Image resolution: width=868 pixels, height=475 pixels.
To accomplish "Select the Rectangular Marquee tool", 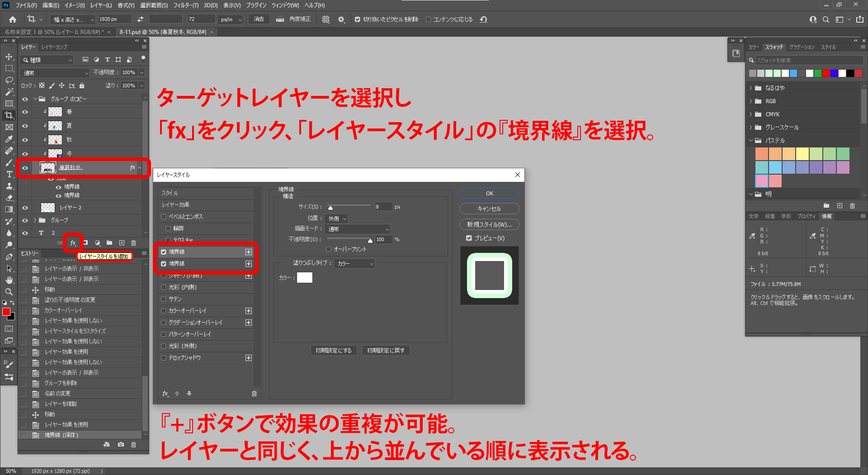I will 9,68.
